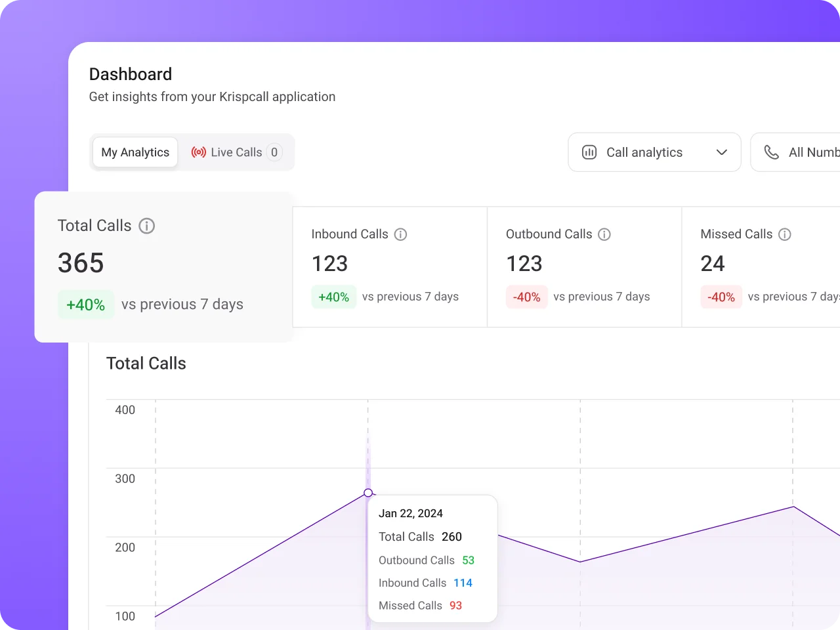The width and height of the screenshot is (840, 630).
Task: Click the Total Calls chart title
Action: [x=146, y=364]
